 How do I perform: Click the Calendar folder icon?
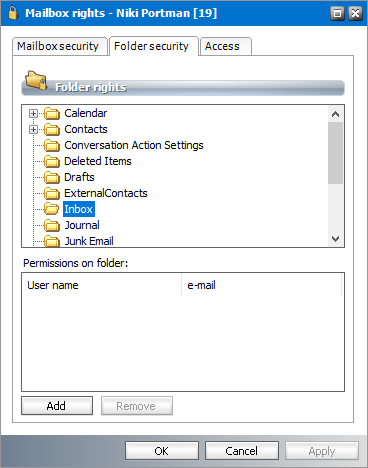(x=52, y=113)
